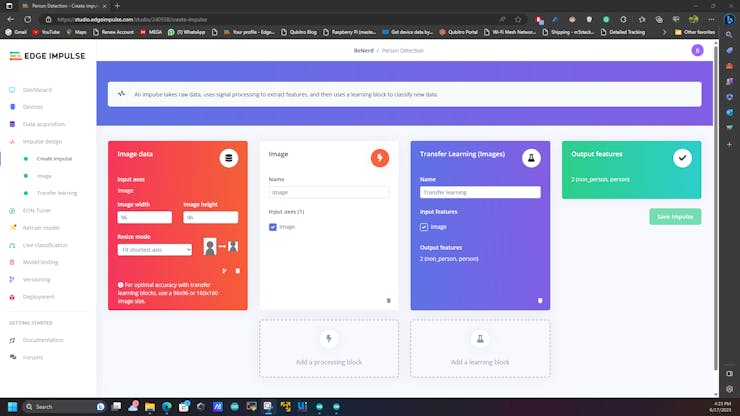The image size is (740, 416).
Task: Open Other favorites folder
Action: pyautogui.click(x=695, y=32)
